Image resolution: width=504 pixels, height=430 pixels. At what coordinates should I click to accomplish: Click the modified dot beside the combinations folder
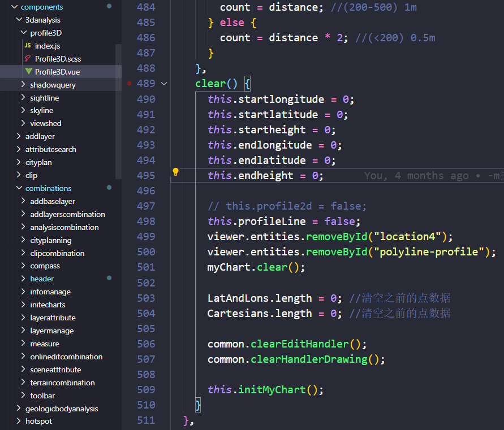tap(109, 188)
